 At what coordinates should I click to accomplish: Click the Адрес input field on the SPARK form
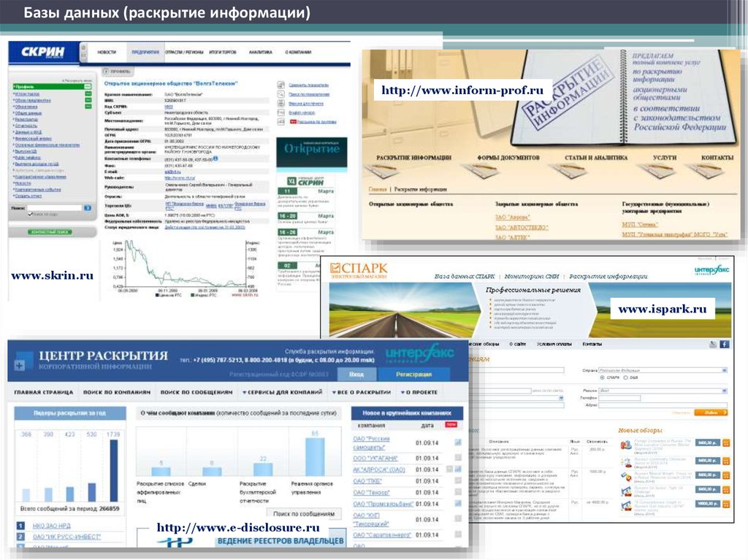coord(663,405)
